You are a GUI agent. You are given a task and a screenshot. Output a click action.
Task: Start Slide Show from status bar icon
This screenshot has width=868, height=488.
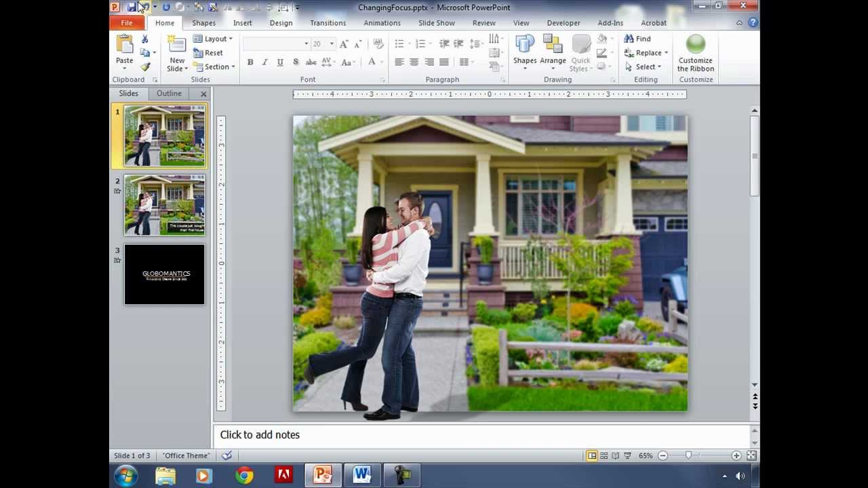pyautogui.click(x=628, y=456)
